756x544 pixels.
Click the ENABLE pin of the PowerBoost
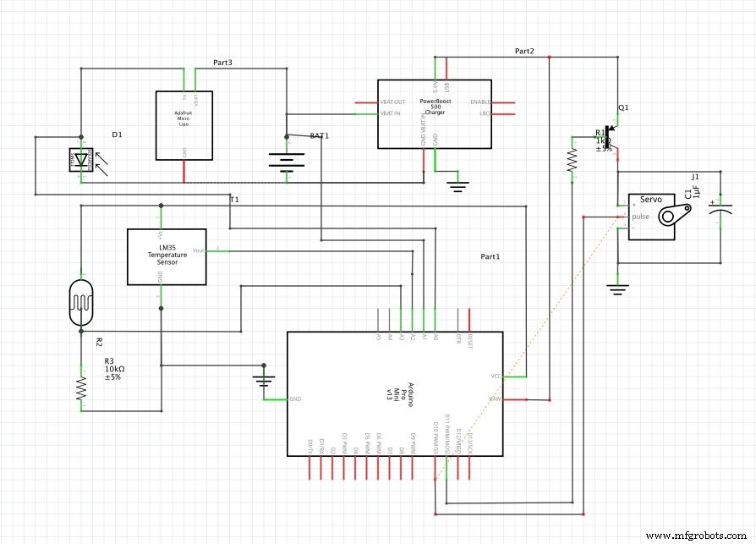[484, 102]
